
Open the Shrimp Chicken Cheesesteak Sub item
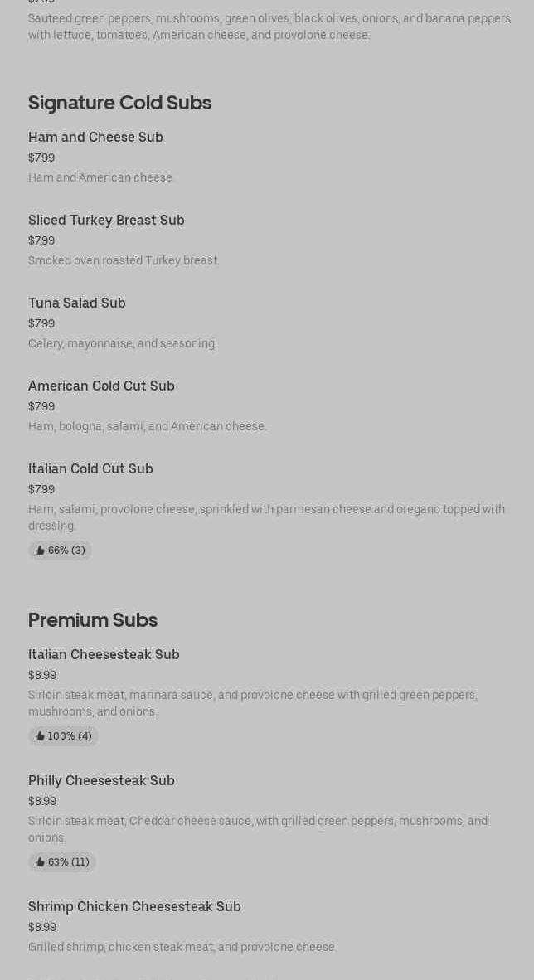tap(134, 906)
